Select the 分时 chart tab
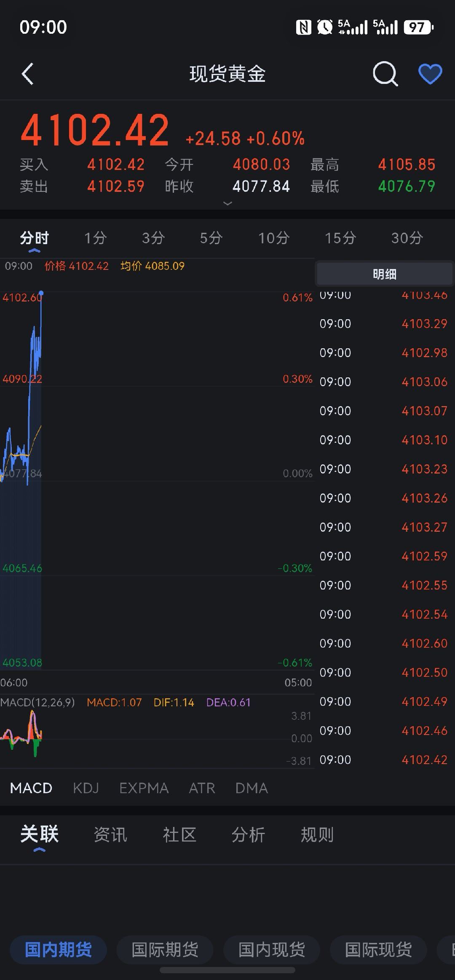 (34, 238)
